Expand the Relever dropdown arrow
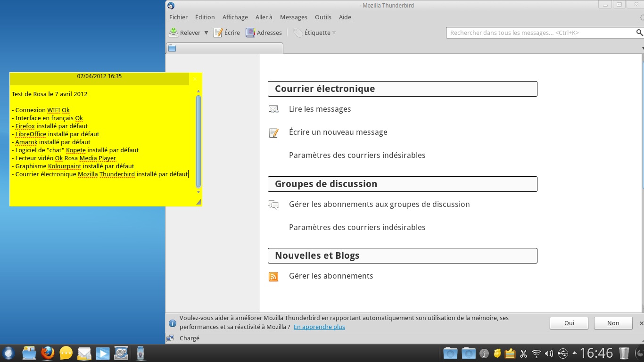Image resolution: width=644 pixels, height=362 pixels. click(206, 33)
